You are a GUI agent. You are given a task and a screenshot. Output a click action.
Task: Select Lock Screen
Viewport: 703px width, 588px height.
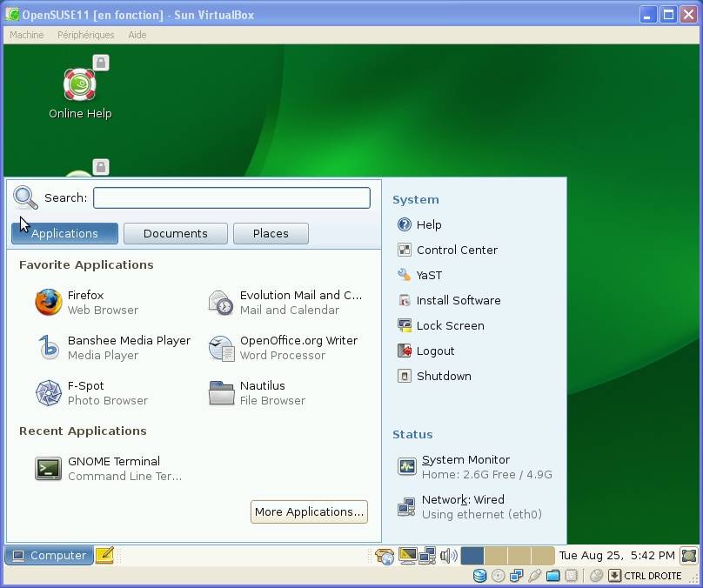coord(441,325)
